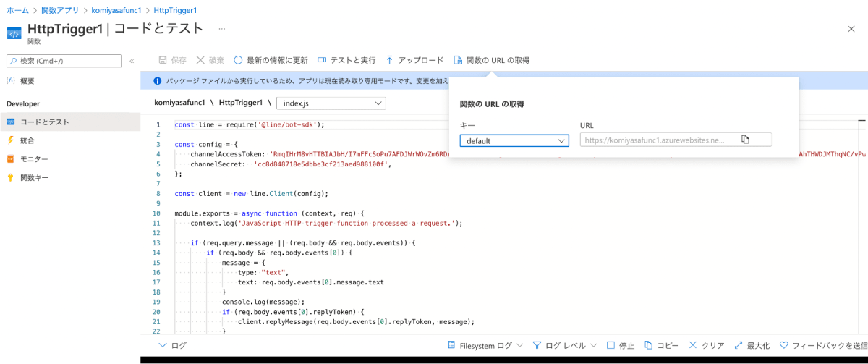Viewport: 868px width, 364px height.
Task: Open the index.js file dropdown
Action: [331, 103]
